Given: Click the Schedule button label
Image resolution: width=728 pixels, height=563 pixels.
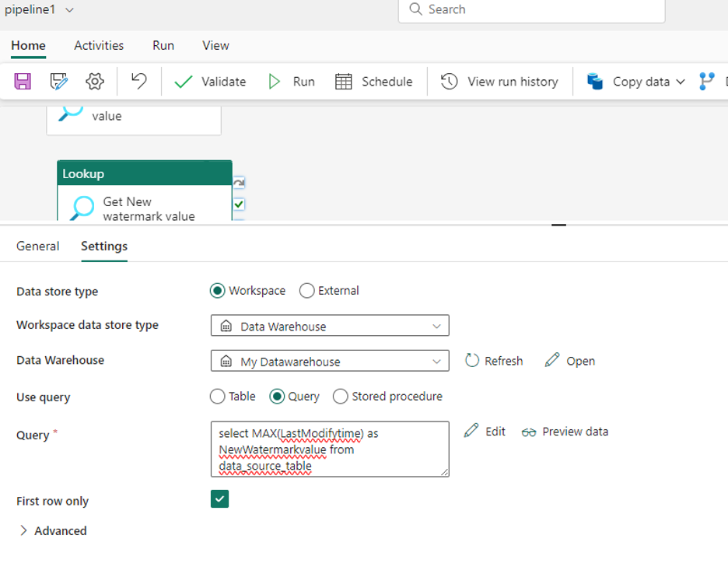Looking at the screenshot, I should [x=387, y=82].
